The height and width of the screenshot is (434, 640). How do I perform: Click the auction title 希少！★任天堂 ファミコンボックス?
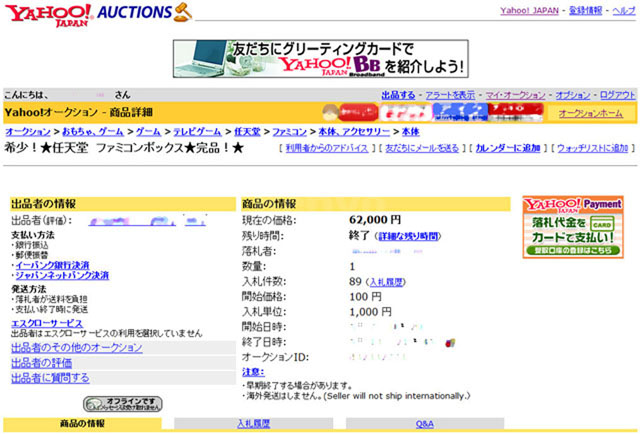[124, 148]
